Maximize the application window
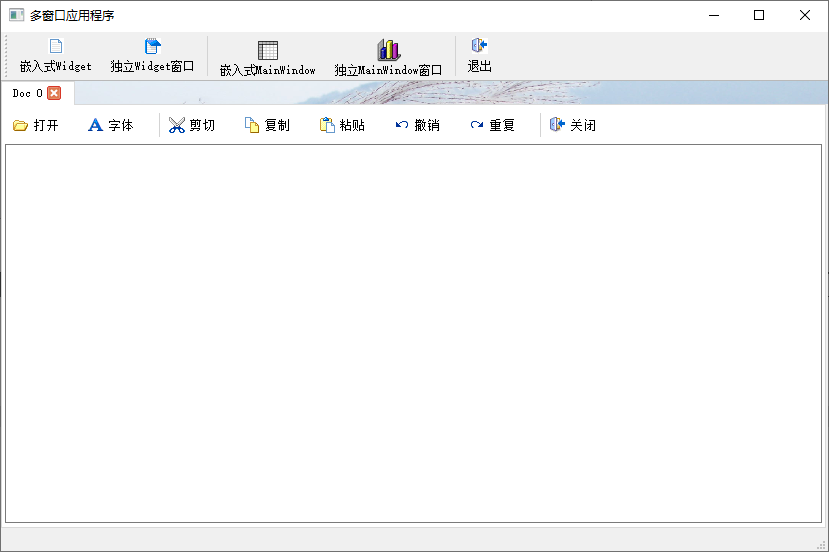 [759, 15]
